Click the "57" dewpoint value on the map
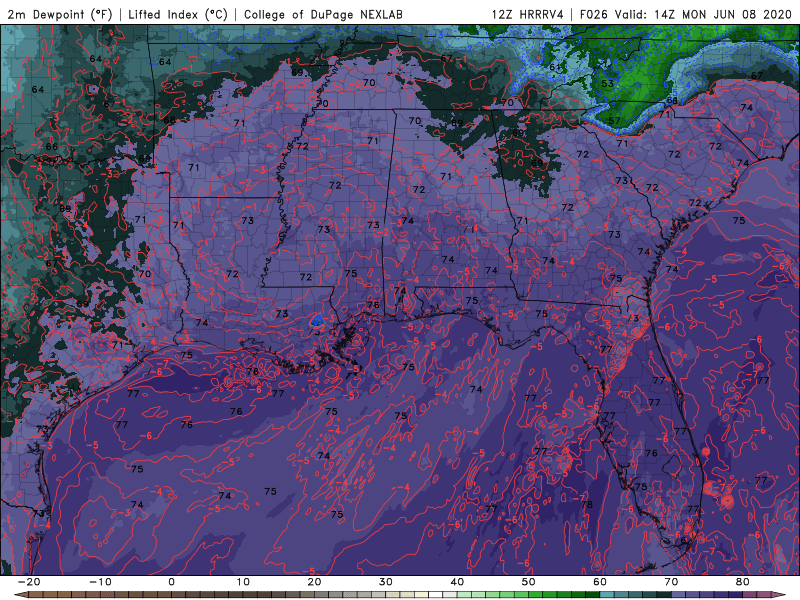Viewport: 800px width, 600px height. click(614, 121)
